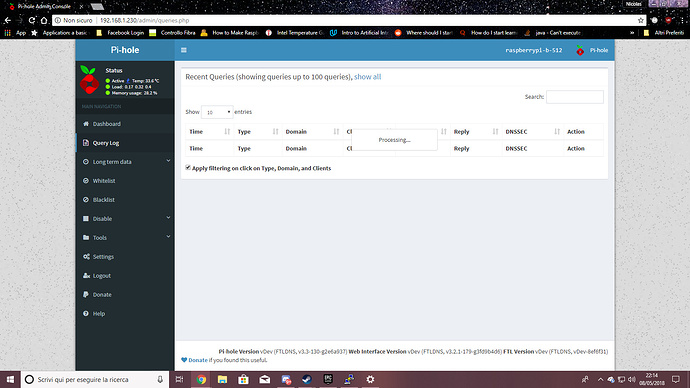Screen dimensions: 690x388
Task: Sort by the Time column arrows
Action: (227, 132)
